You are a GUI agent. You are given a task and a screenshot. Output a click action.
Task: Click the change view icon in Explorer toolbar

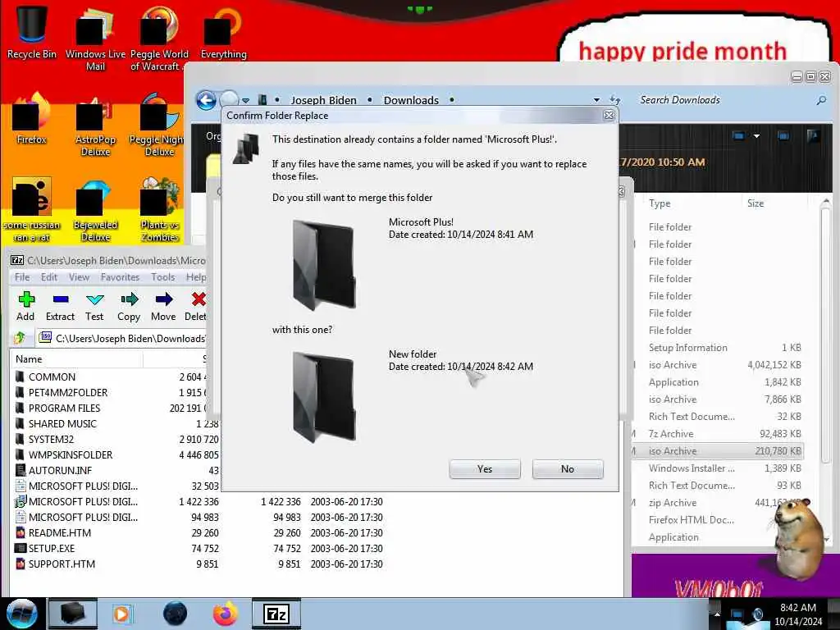tap(738, 136)
